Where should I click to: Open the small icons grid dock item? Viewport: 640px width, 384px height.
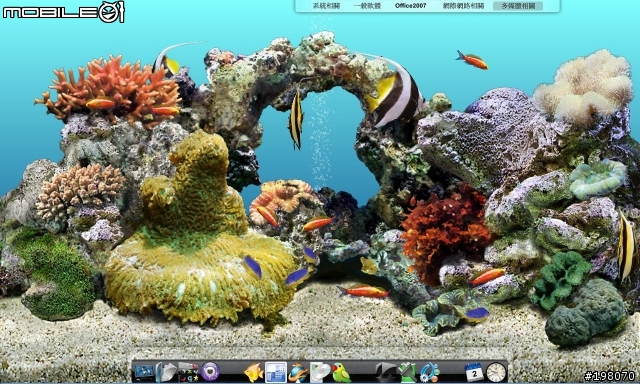[x=188, y=372]
